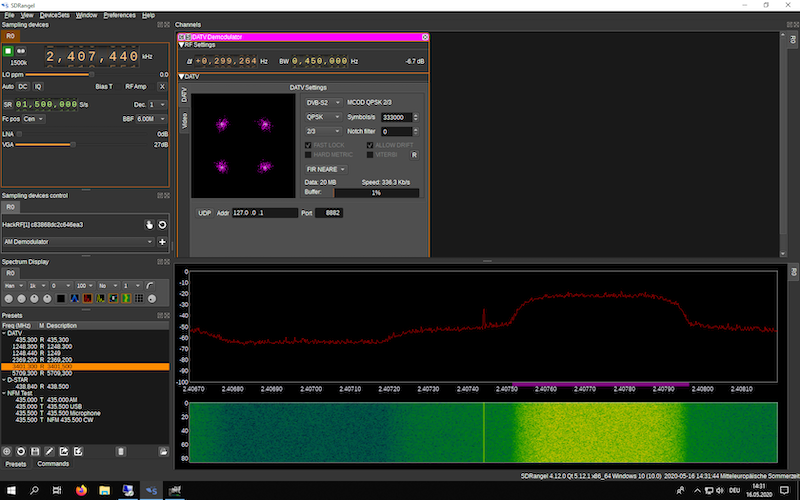
Task: Add the channel with the plus button
Action: tap(162, 241)
